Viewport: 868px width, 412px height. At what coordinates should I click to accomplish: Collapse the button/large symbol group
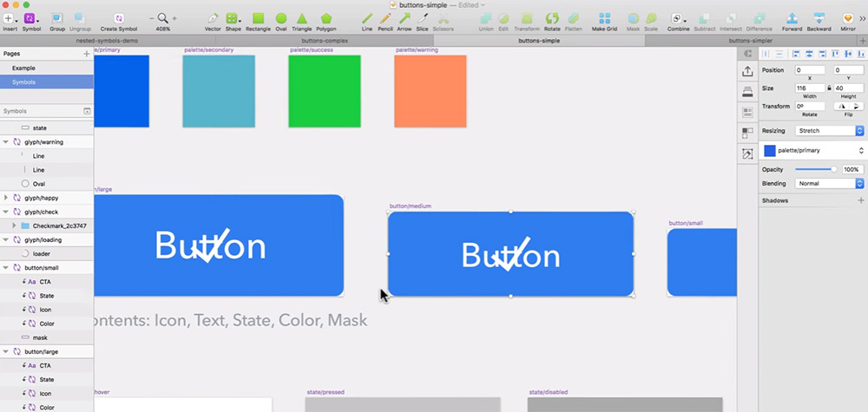pos(5,352)
